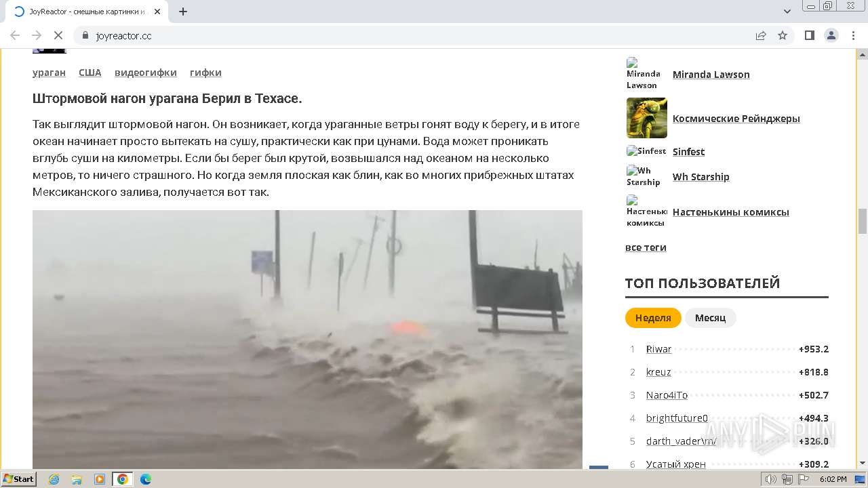Open Chrome side panel
This screenshot has height=488, width=868.
pos(810,36)
